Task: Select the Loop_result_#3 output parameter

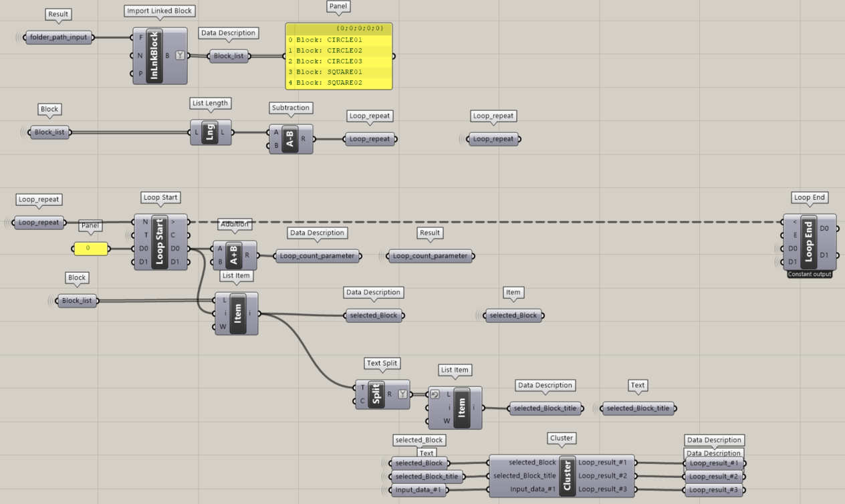Action: click(x=714, y=489)
